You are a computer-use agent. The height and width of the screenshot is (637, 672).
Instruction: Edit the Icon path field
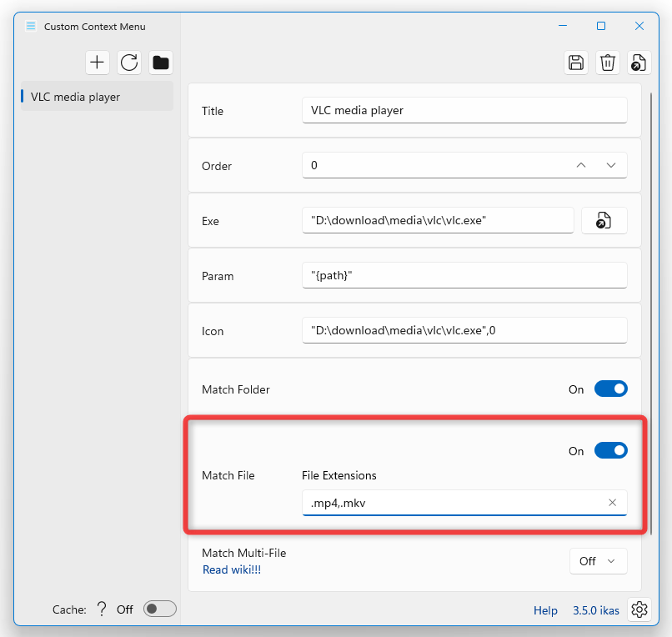[x=464, y=330]
